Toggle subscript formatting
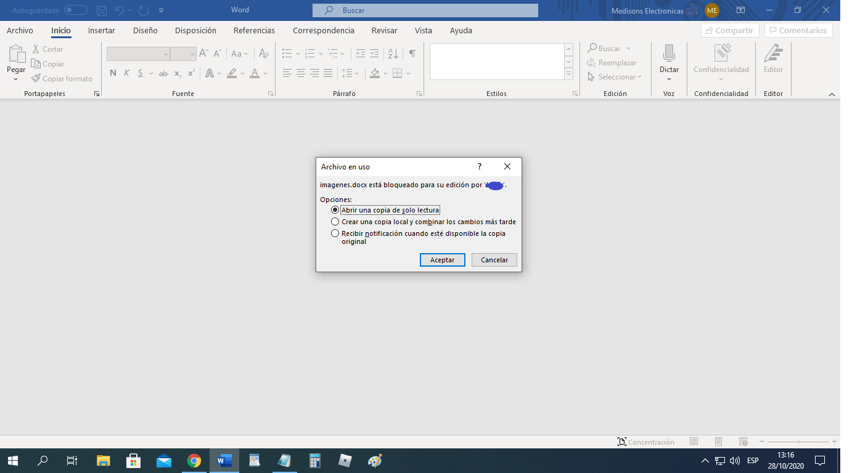 (178, 73)
